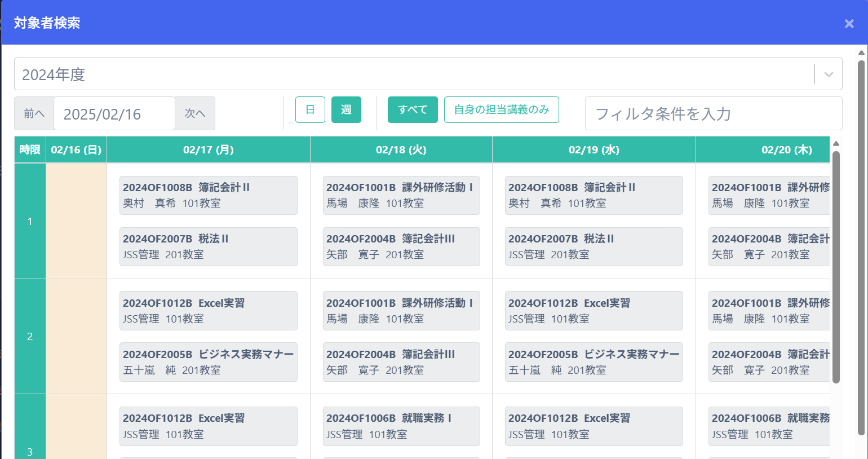Image resolution: width=868 pixels, height=459 pixels.
Task: Choose ビジネス実務マナー on Monday period 2
Action: 208,362
